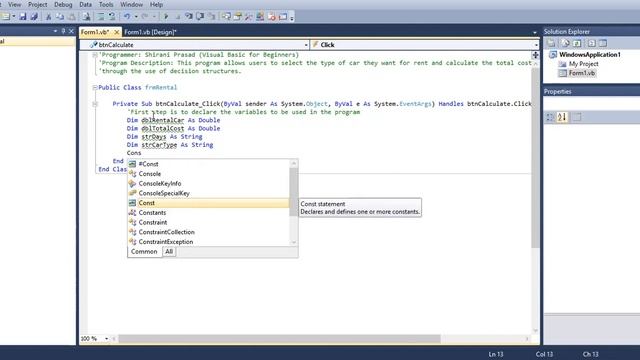Open the active documents list dropdown

coord(535,32)
